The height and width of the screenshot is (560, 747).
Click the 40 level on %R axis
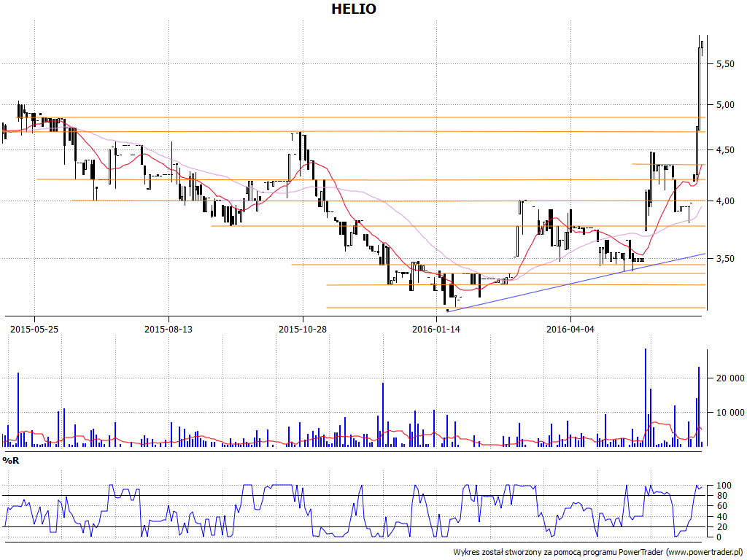pos(721,517)
